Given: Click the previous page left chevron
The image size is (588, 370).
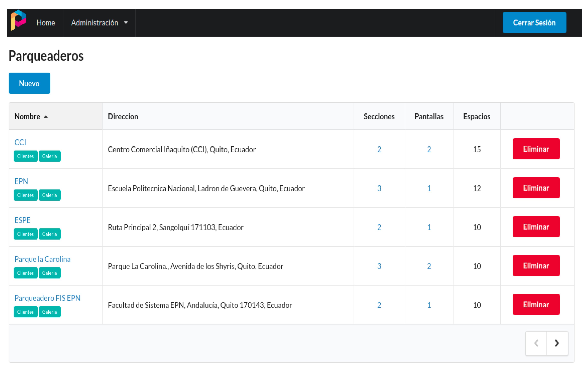Looking at the screenshot, I should [x=536, y=343].
